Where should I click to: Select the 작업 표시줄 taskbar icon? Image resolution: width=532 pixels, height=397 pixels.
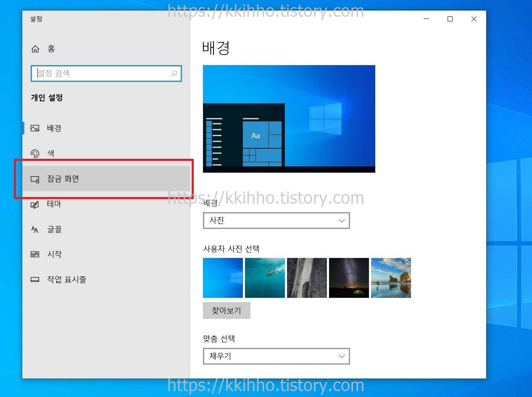35,279
